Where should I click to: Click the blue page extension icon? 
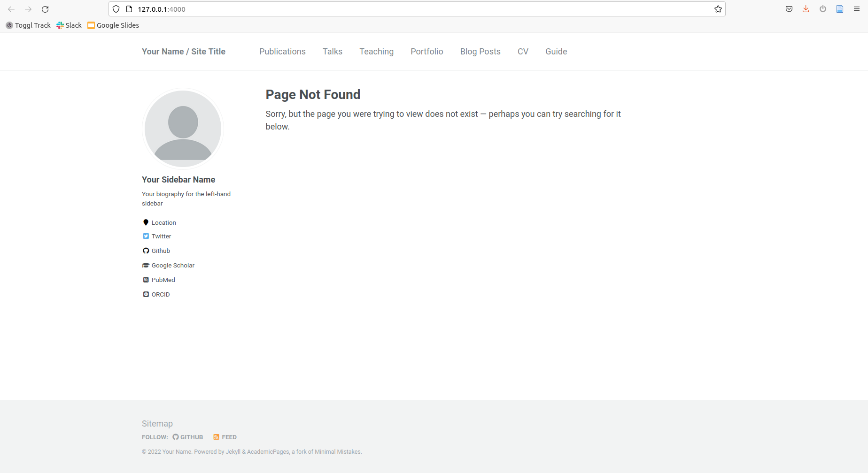pyautogui.click(x=840, y=9)
